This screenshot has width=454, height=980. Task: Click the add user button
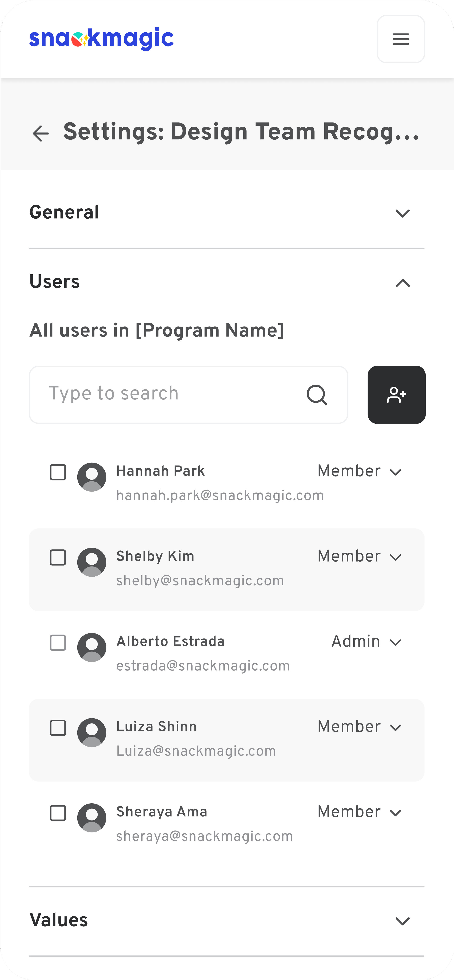pos(396,395)
